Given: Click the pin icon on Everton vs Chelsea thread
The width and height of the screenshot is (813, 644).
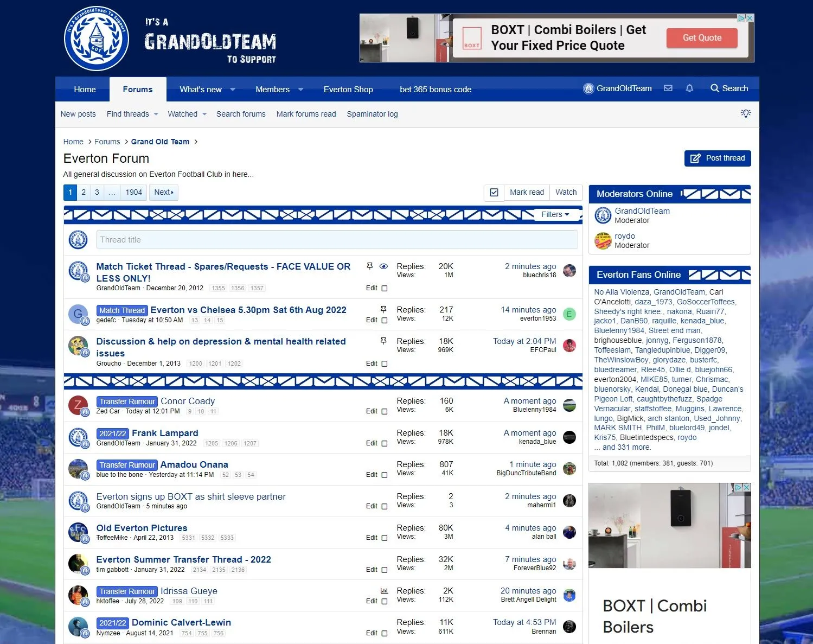Looking at the screenshot, I should point(383,309).
